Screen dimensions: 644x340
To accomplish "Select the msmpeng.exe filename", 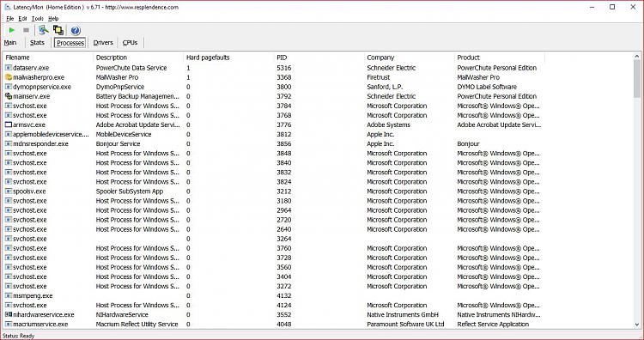I will (x=33, y=295).
